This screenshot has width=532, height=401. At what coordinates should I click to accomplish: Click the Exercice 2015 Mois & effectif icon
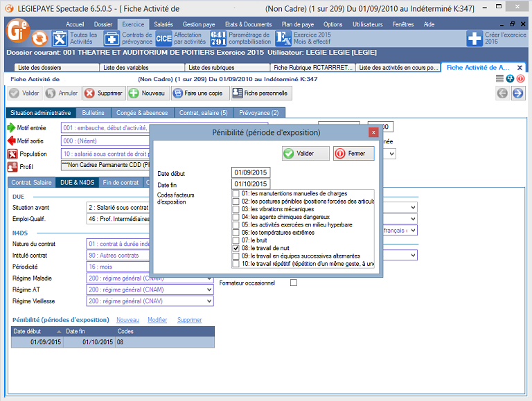tap(283, 38)
